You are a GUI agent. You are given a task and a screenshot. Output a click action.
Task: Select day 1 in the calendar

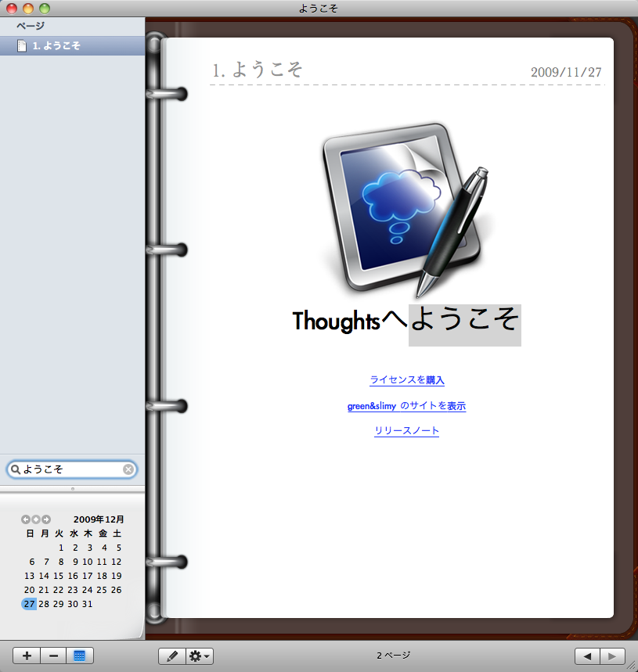[x=61, y=548]
